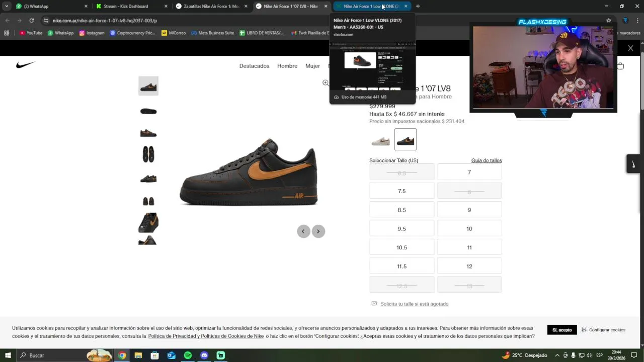Open the Cryptocurrency Prices bookmark

(132, 33)
